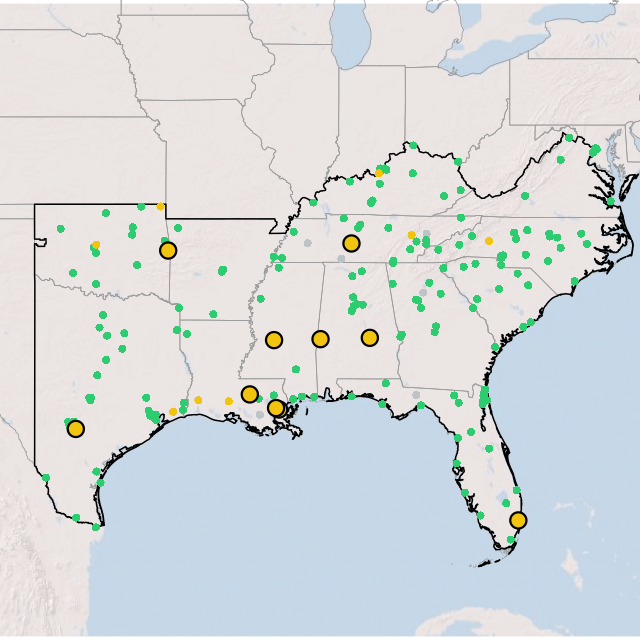Viewport: 640px width, 640px height.
Task: Click small yellow dot in south-central Louisiana
Action: click(229, 401)
